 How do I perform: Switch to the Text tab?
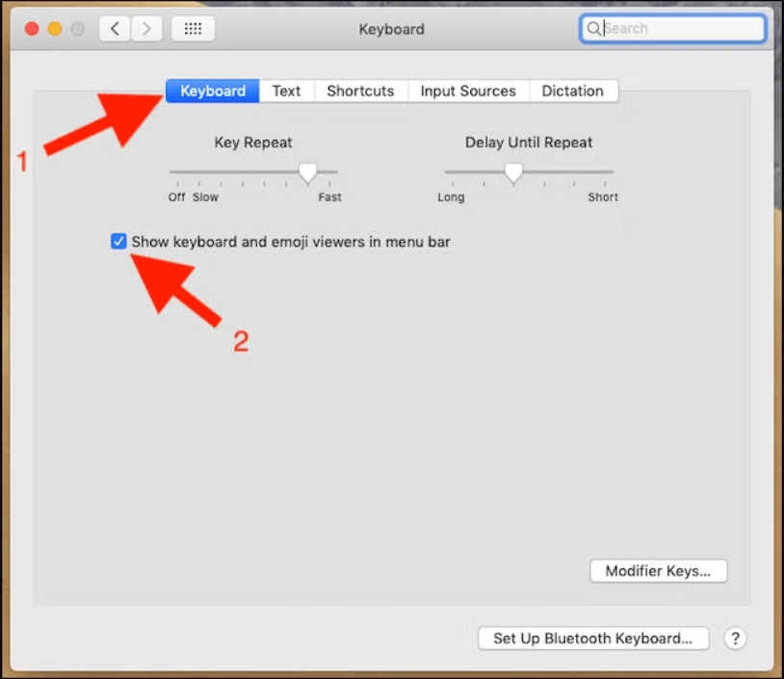tap(286, 91)
